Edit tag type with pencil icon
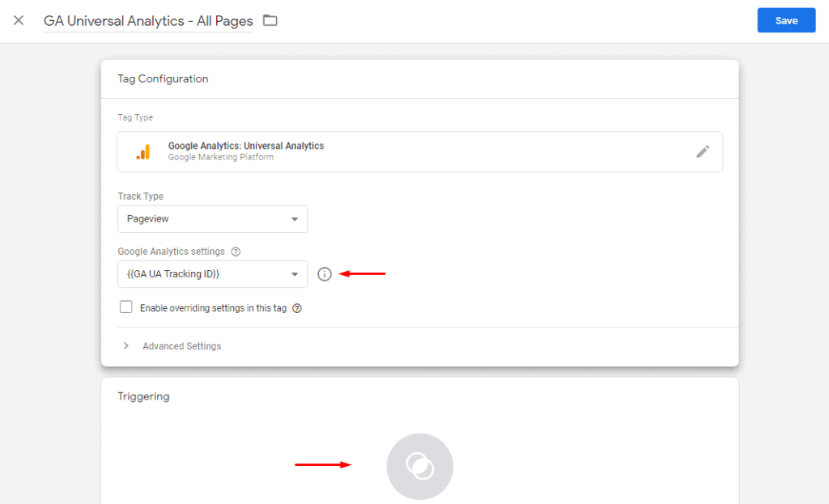The height and width of the screenshot is (504, 829). pyautogui.click(x=703, y=151)
